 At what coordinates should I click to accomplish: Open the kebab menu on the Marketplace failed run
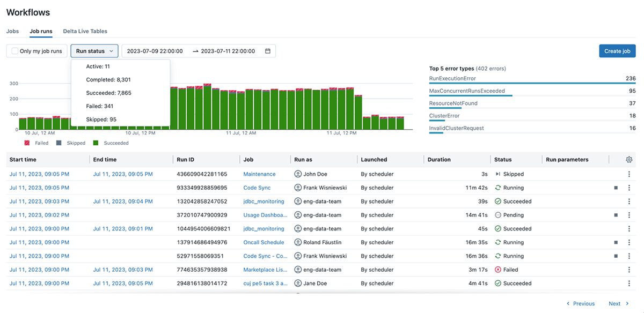point(628,269)
